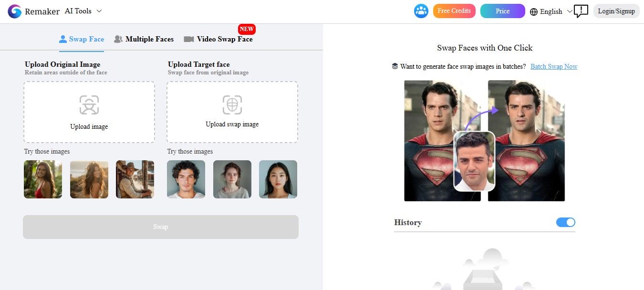Click the grey Swap button
Viewport: 644px width, 290px height.
pos(161,227)
